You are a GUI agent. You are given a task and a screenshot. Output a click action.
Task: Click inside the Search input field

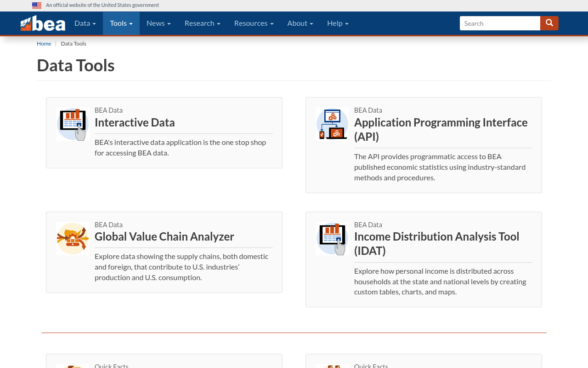pos(500,23)
